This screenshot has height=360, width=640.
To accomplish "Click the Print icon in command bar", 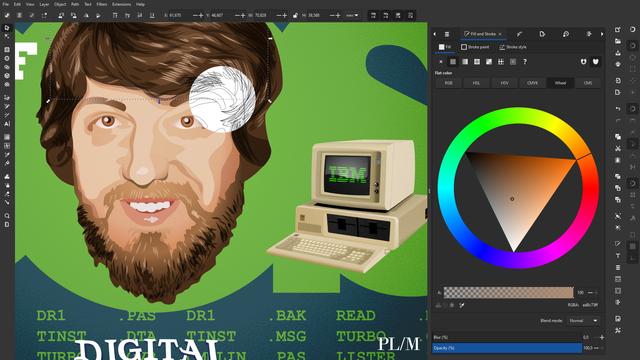I will [x=618, y=64].
